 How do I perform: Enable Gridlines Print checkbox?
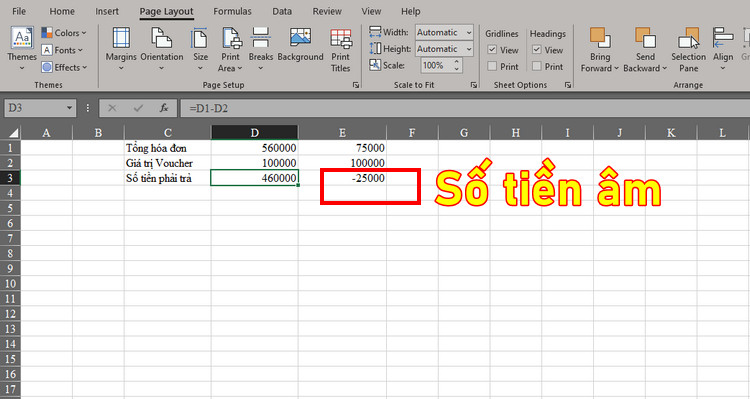click(x=492, y=66)
